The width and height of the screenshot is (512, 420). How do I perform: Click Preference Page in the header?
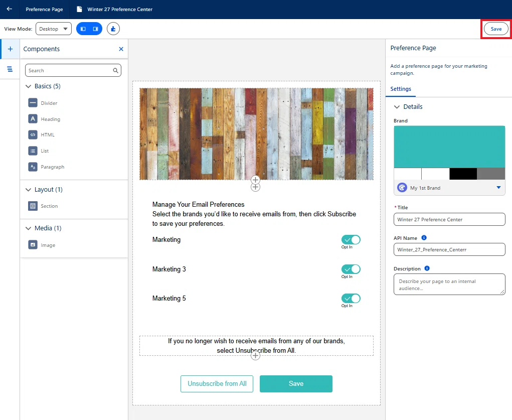click(45, 9)
